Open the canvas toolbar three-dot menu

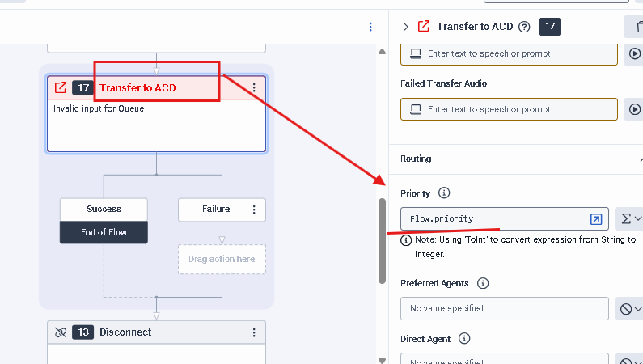[370, 27]
